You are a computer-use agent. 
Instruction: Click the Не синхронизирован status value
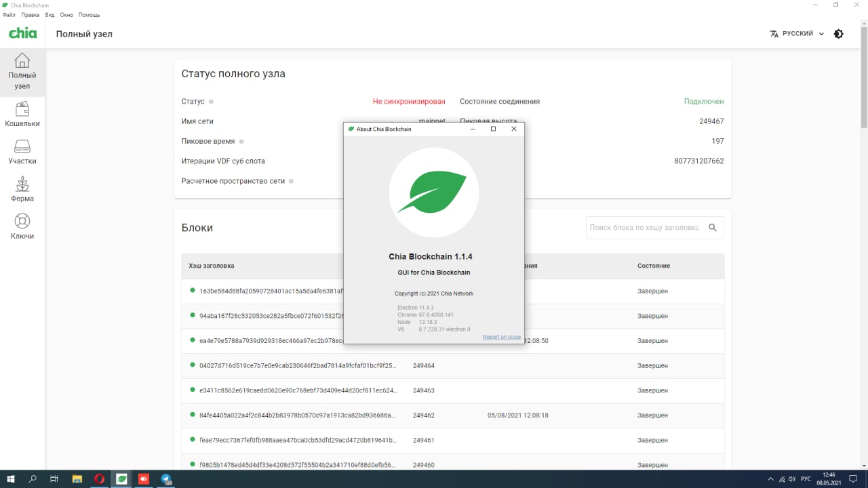[409, 102]
